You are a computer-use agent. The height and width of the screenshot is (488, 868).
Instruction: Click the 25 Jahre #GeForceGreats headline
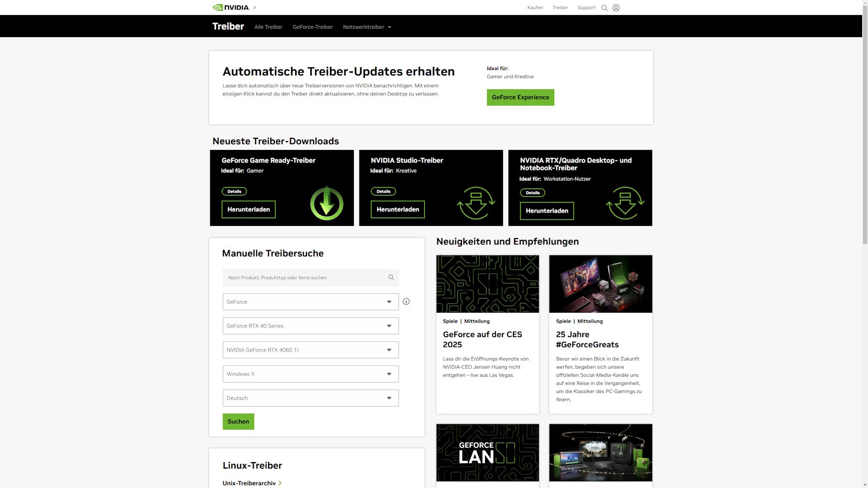point(587,339)
